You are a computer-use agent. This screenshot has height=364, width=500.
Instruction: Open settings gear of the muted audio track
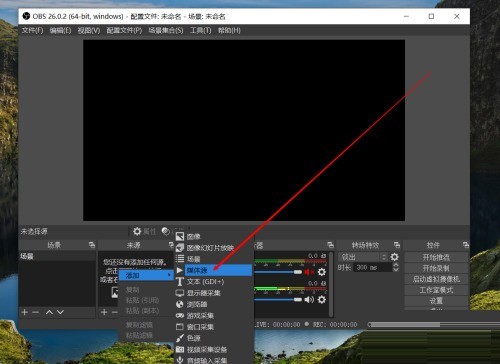coord(322,272)
